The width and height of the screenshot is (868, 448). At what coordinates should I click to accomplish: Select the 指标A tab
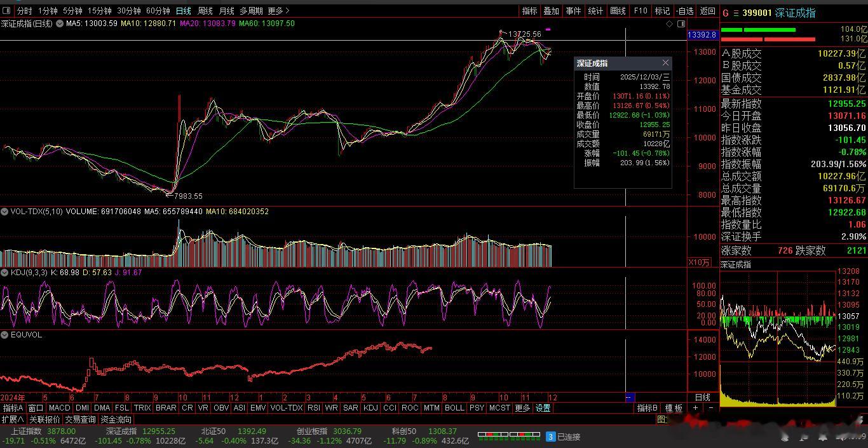click(13, 408)
